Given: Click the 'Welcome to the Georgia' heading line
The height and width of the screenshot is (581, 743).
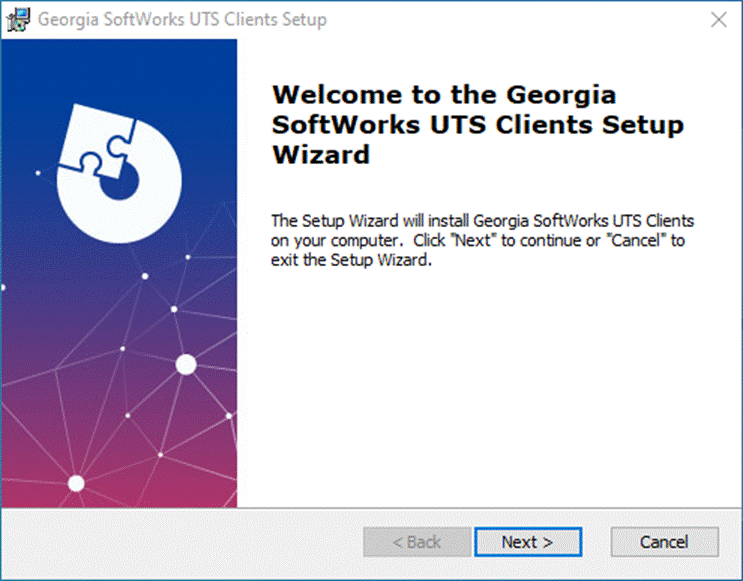Looking at the screenshot, I should point(444,94).
